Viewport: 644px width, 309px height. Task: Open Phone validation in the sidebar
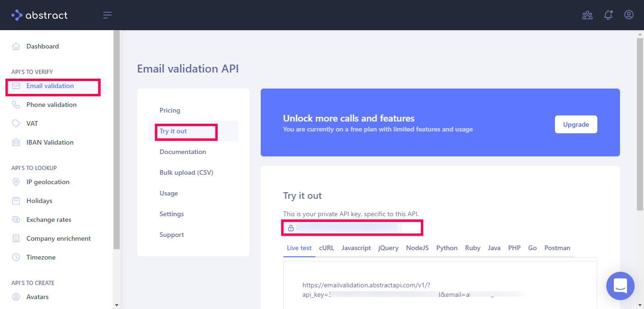click(51, 105)
